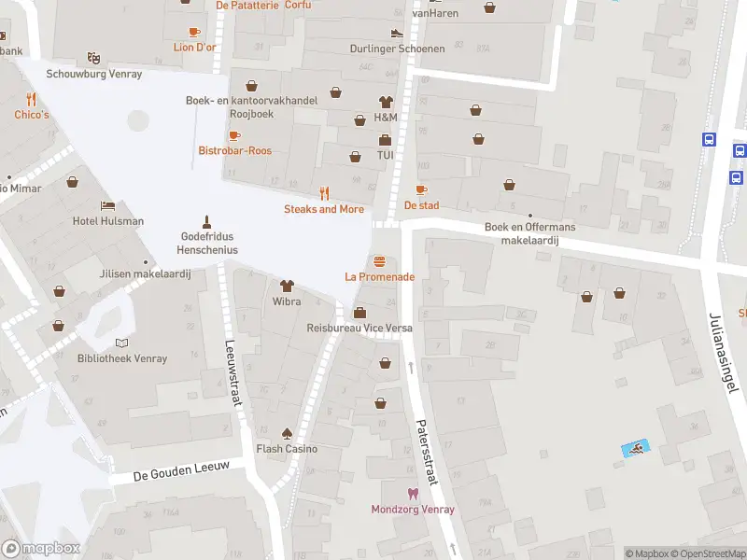Open the Steaks and More restaurant icon
This screenshot has width=747, height=560.
tap(324, 193)
